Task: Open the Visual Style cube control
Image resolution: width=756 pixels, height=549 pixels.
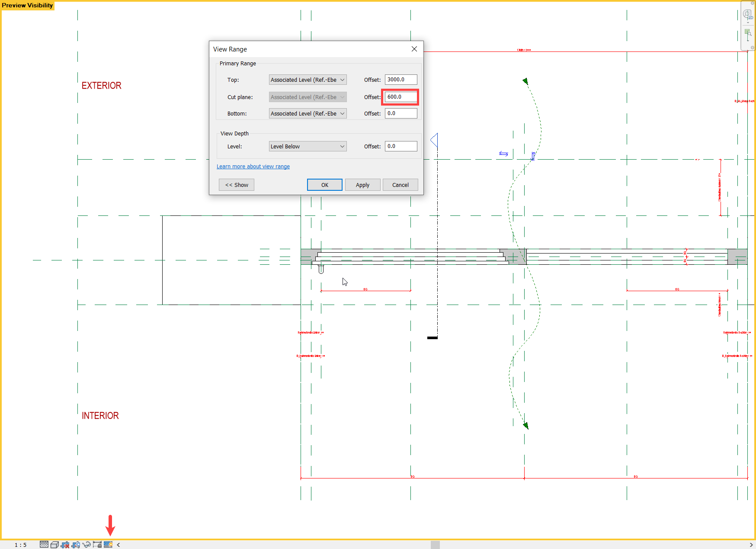Action: (54, 544)
